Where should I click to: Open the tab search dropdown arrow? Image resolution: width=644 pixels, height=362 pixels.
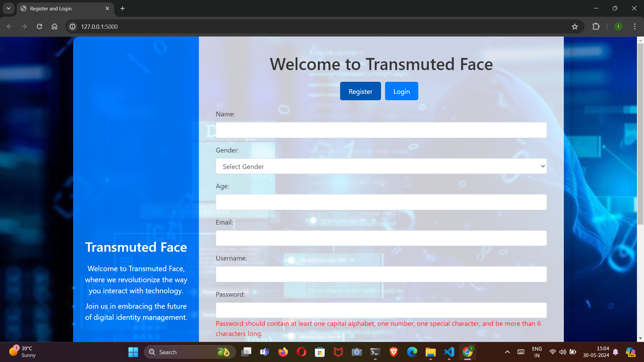(x=8, y=8)
